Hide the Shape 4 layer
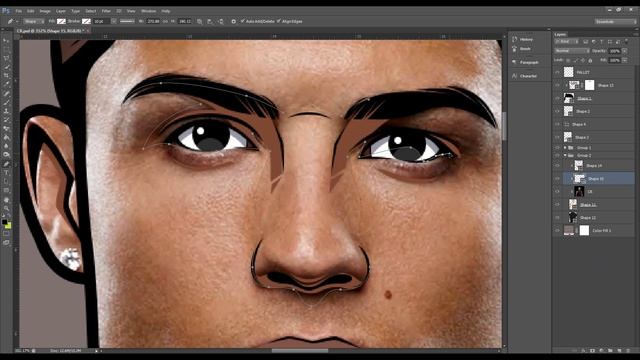Screen dimensions: 640x360 pos(558,124)
